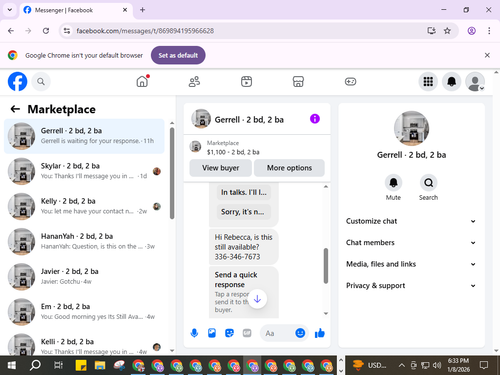Open Windows taskbar search

point(35,365)
